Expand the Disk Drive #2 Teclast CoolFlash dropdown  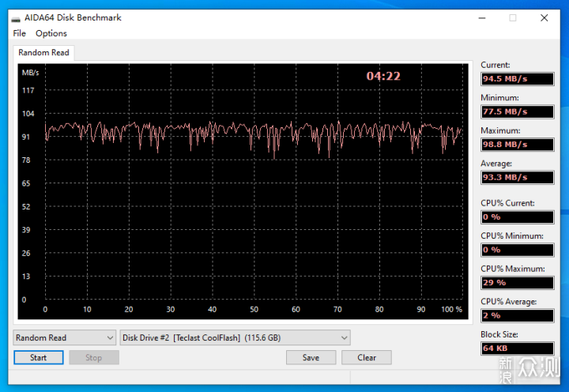(236, 338)
